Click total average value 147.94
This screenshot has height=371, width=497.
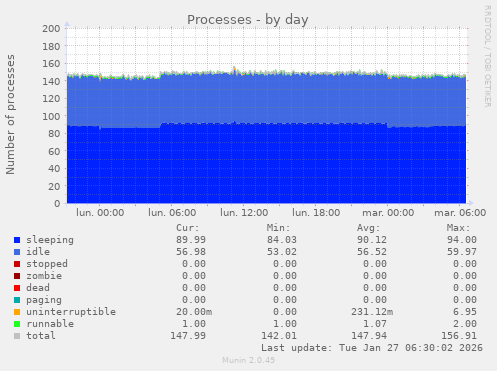(369, 336)
